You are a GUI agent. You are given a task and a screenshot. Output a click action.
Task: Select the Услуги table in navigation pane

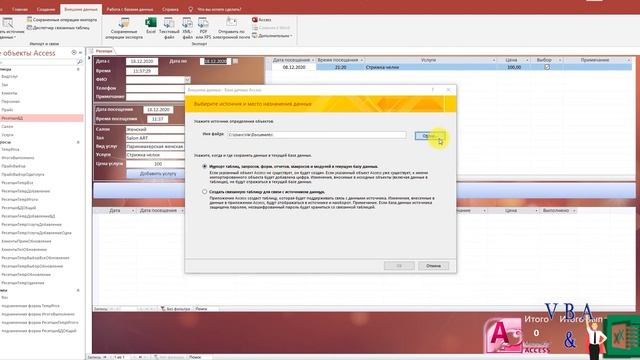pyautogui.click(x=7, y=135)
